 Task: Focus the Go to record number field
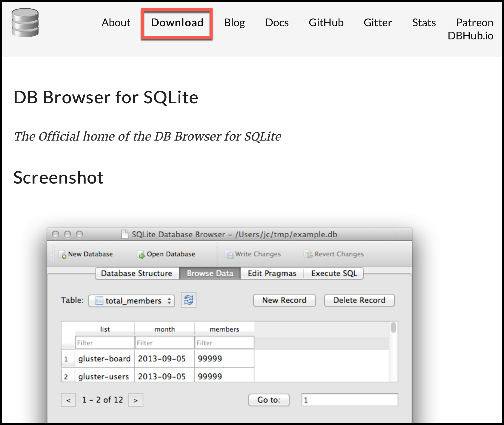(350, 400)
